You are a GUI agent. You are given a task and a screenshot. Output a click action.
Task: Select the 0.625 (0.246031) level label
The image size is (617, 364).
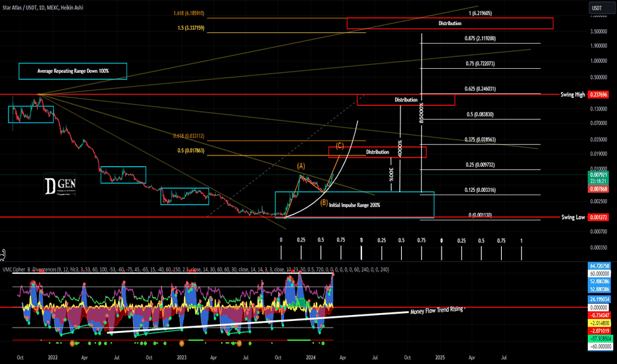(480, 89)
